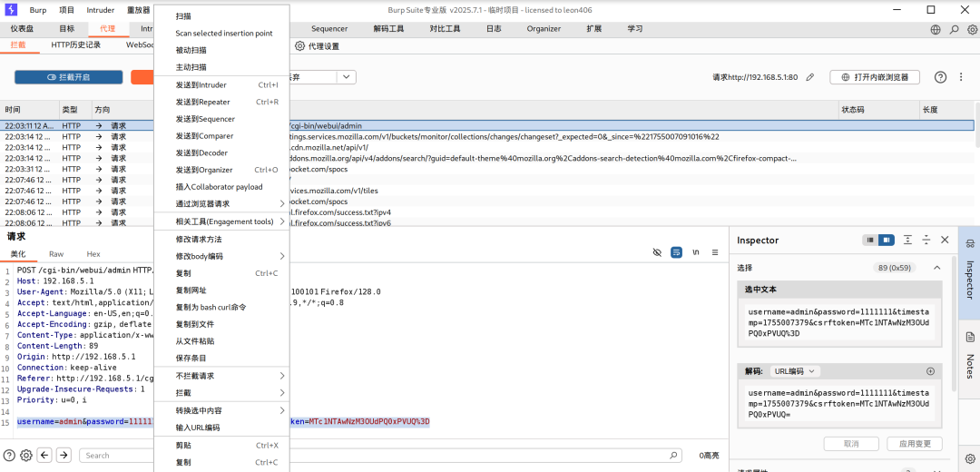Click 打开内嵌浏览器 button

coord(875,77)
